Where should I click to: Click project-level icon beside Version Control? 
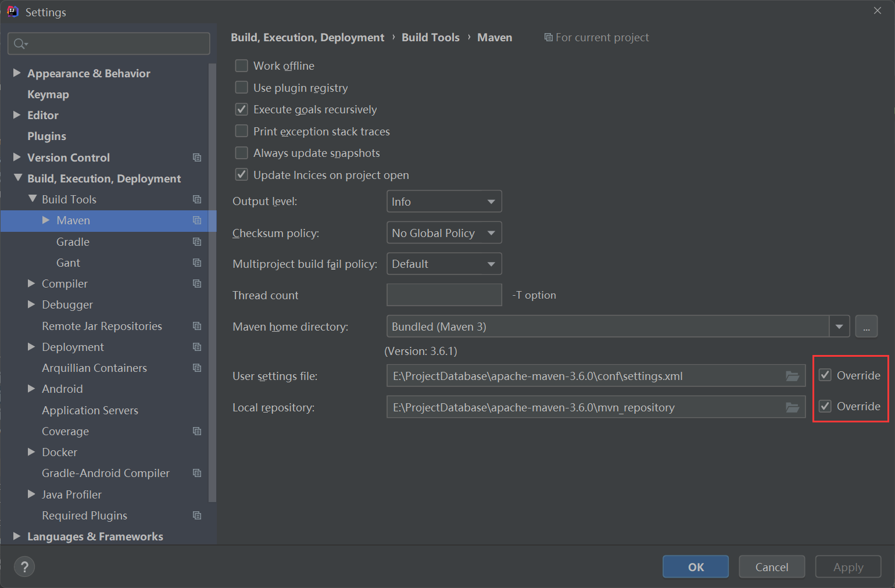[197, 157]
